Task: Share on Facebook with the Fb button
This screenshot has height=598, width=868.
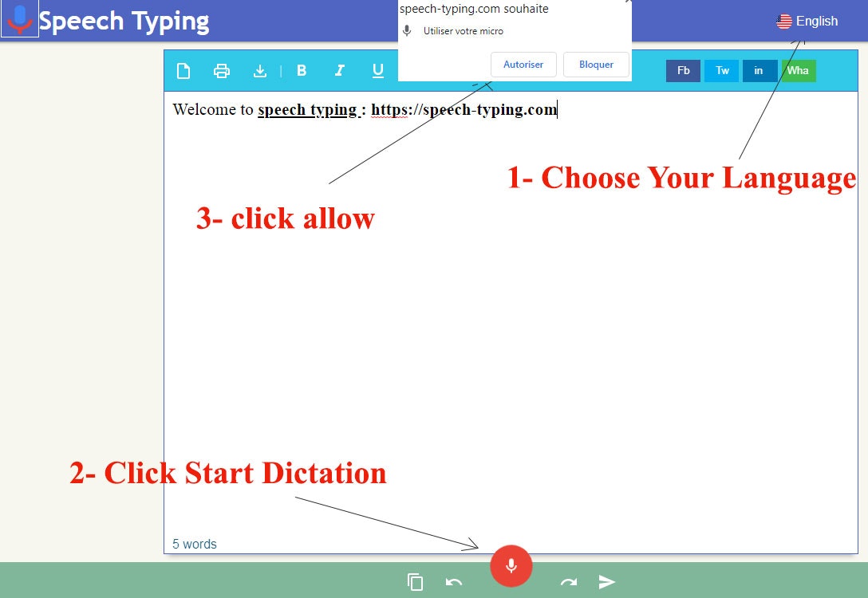Action: [x=683, y=70]
